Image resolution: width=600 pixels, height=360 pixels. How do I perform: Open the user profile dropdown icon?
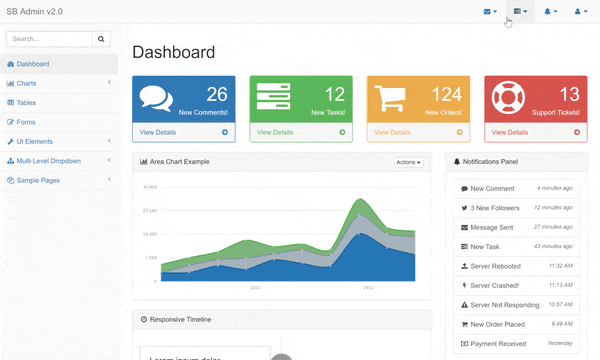(580, 11)
